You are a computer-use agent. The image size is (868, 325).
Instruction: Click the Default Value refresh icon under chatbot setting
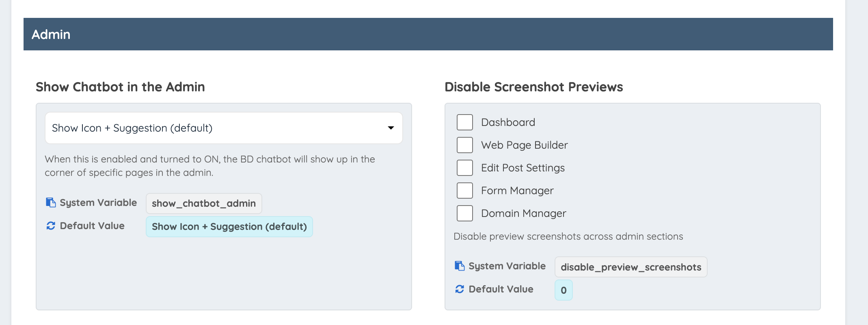pos(51,225)
